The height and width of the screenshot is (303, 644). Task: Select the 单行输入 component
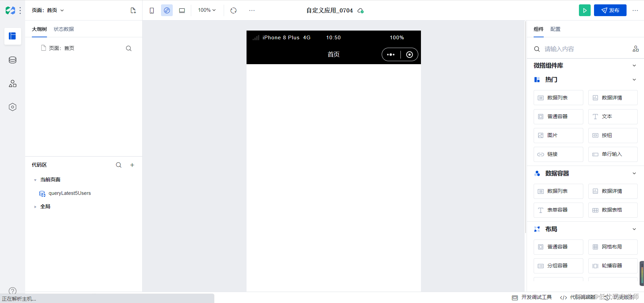pos(613,154)
